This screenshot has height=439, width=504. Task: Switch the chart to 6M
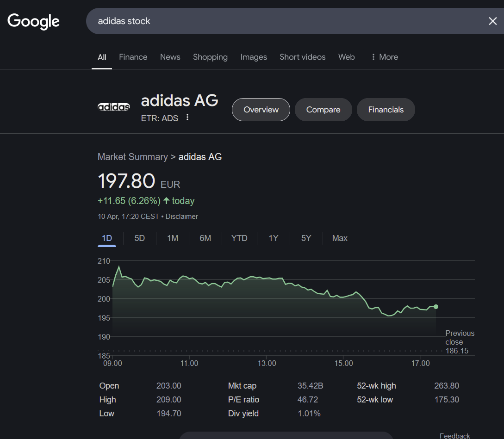coord(205,238)
